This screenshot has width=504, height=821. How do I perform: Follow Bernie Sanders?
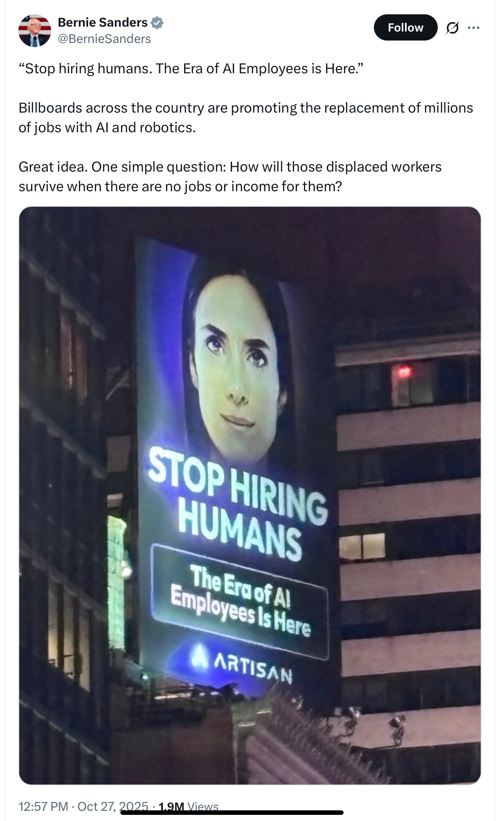click(405, 27)
